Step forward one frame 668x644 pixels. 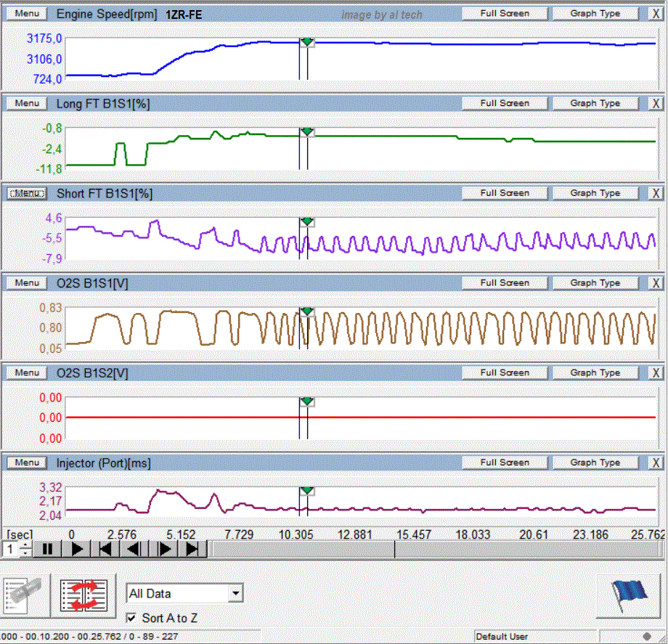click(x=164, y=550)
